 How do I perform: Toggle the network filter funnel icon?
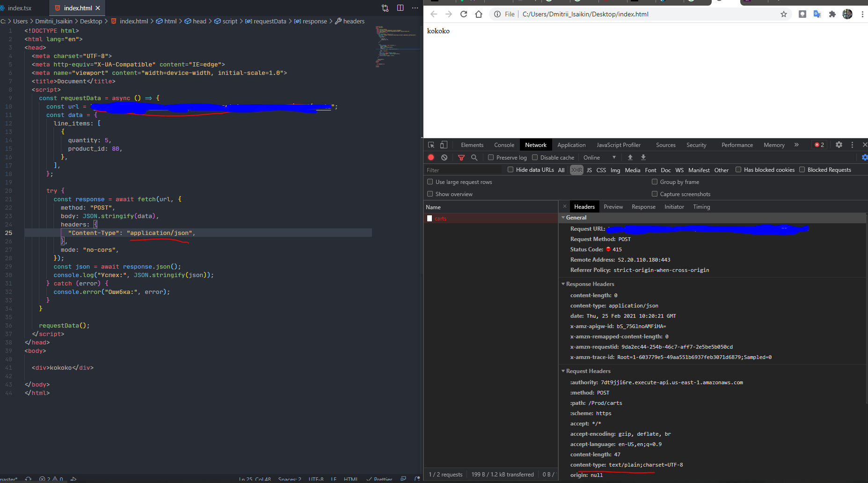[461, 158]
